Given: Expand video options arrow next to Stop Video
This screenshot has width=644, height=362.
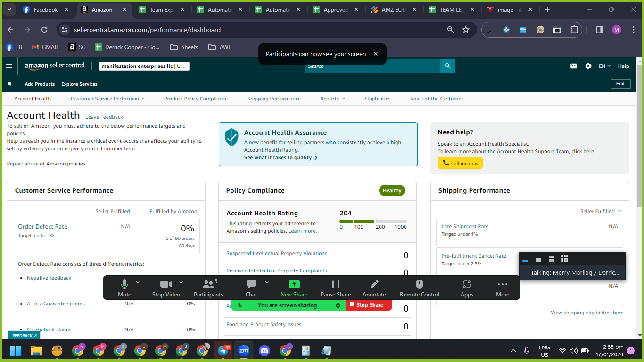Looking at the screenshot, I should coord(181,282).
